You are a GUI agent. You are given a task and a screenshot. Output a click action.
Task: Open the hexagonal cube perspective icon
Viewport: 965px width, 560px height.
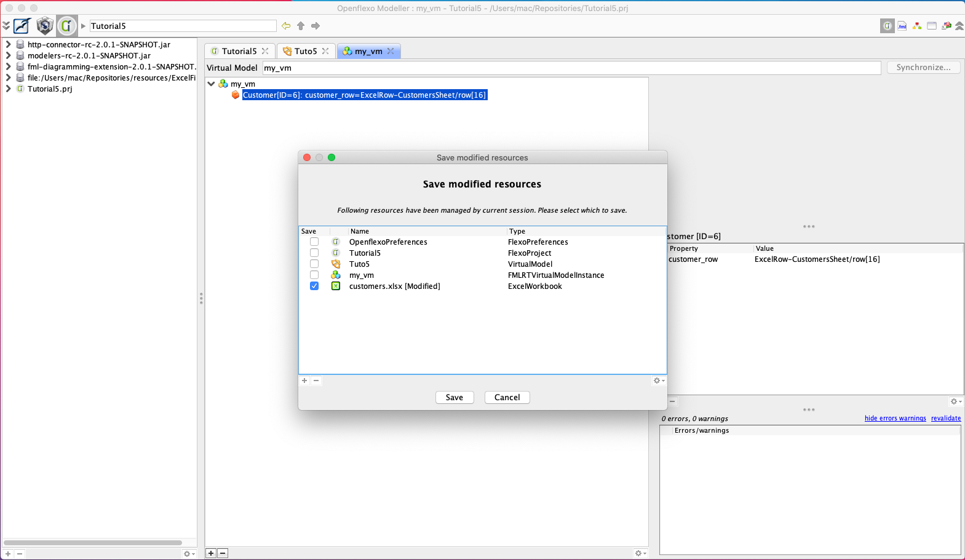[45, 26]
